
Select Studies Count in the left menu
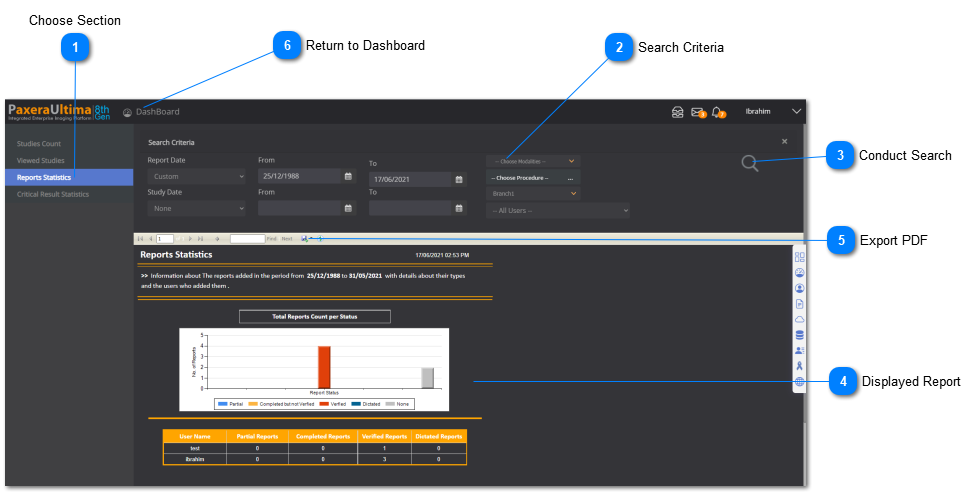tap(39, 144)
